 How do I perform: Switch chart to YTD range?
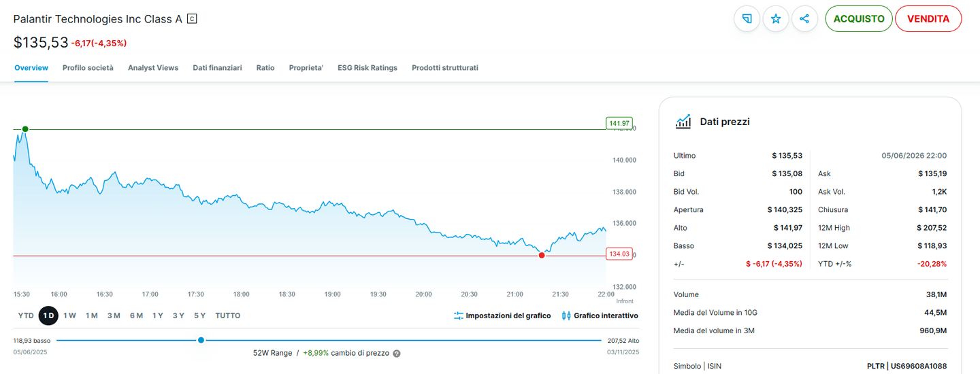coord(26,316)
